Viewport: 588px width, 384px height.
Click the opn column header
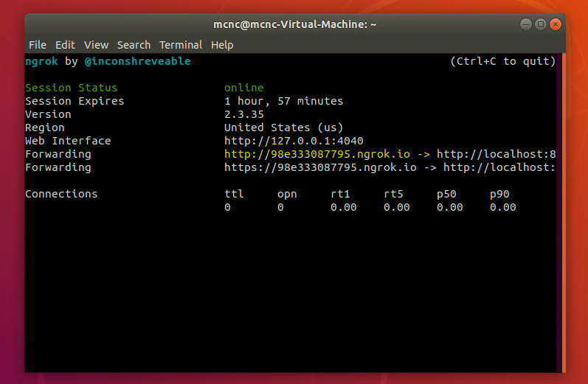(287, 194)
